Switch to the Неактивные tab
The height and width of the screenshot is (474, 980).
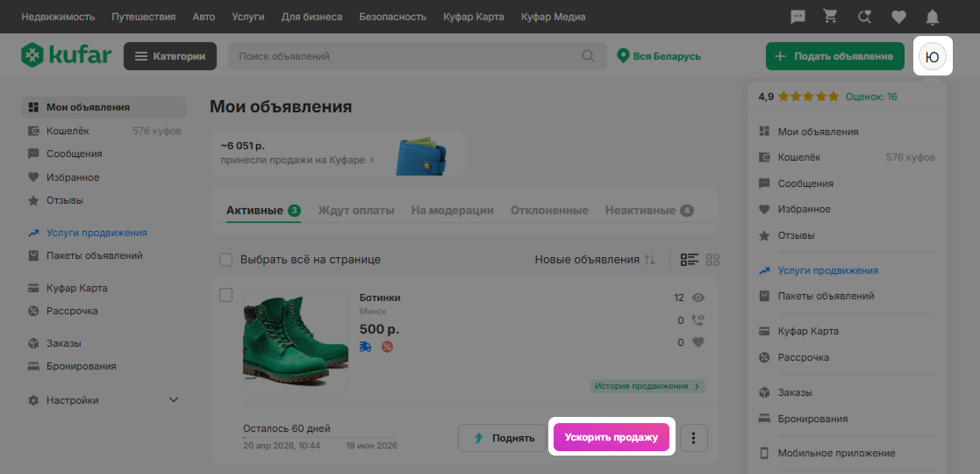click(x=649, y=210)
